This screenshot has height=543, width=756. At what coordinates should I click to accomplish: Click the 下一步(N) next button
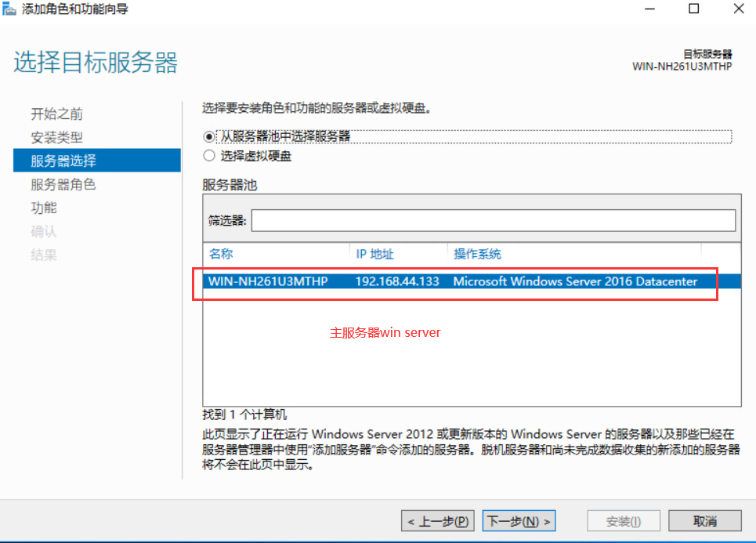tap(519, 521)
